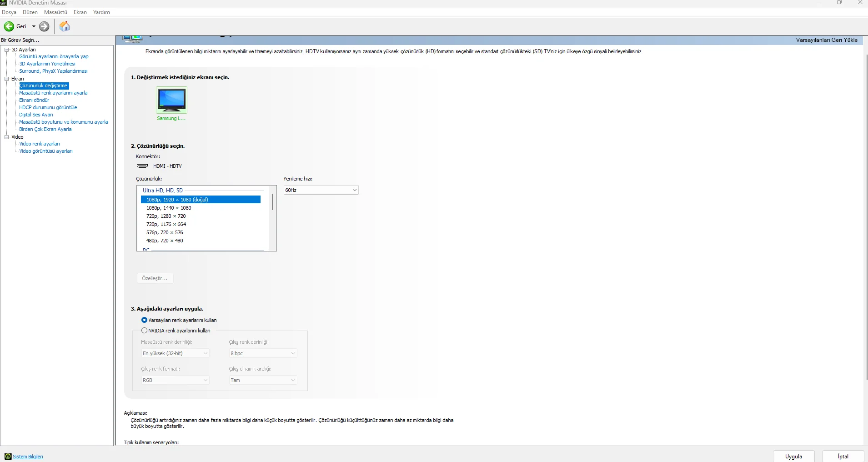Viewport: 868px width, 462px height.
Task: Open Masaüstü boyutunu ve konumunu ayarla
Action: click(x=64, y=122)
